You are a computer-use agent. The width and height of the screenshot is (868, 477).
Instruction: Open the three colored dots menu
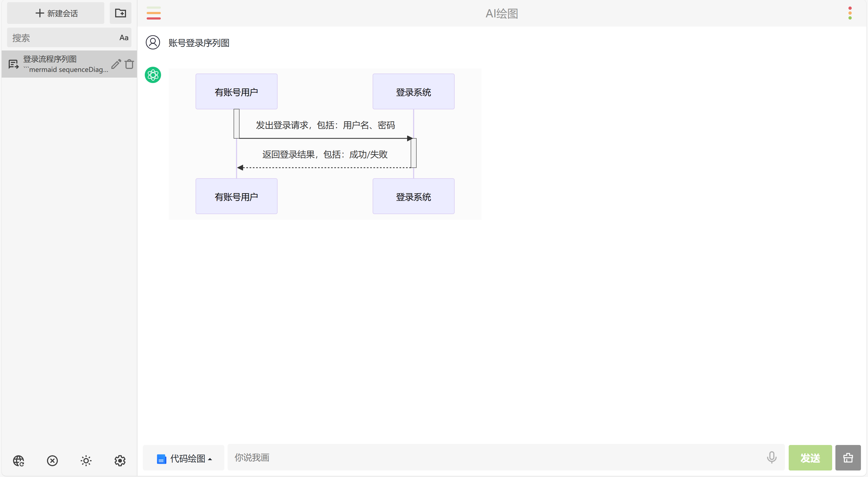point(850,13)
